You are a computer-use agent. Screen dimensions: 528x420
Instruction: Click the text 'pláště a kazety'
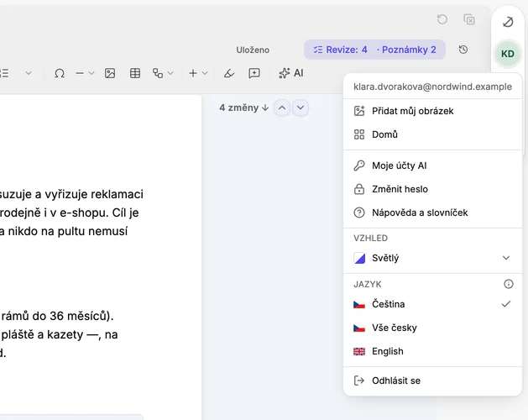point(43,334)
